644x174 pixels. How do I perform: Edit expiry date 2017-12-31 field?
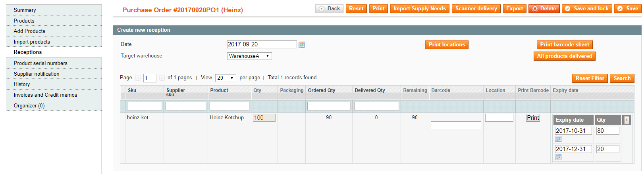573,149
